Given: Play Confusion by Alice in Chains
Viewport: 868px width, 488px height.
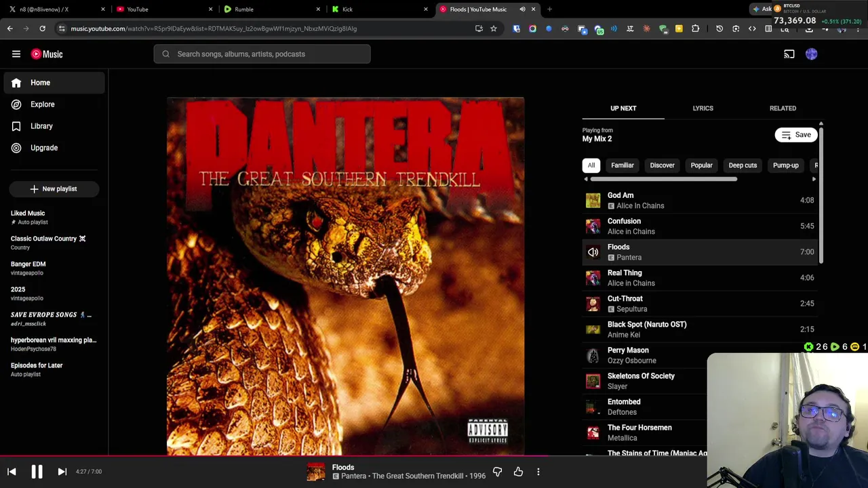Looking at the screenshot, I should [700, 226].
